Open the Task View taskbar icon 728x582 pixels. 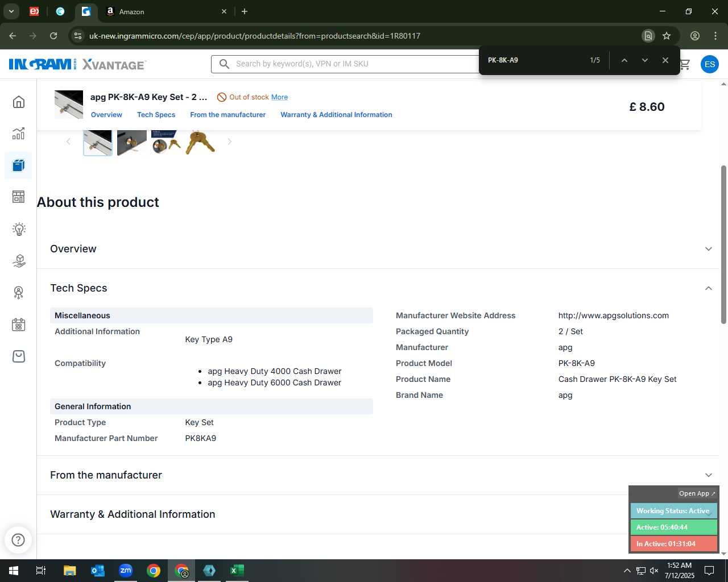point(41,571)
